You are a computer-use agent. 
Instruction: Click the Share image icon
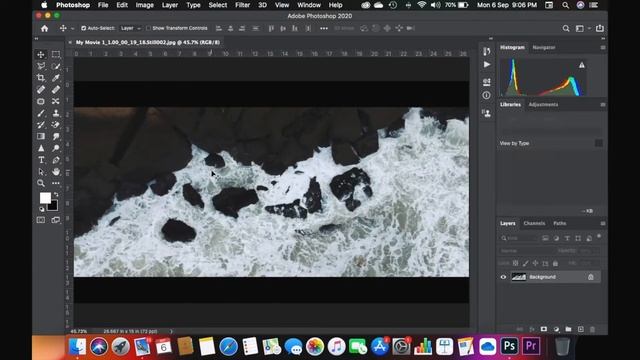click(x=600, y=28)
